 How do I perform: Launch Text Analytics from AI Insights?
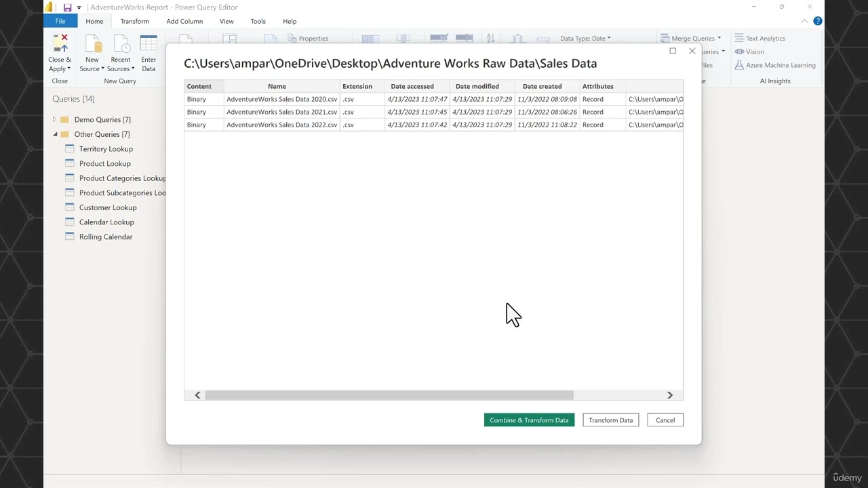[760, 39]
